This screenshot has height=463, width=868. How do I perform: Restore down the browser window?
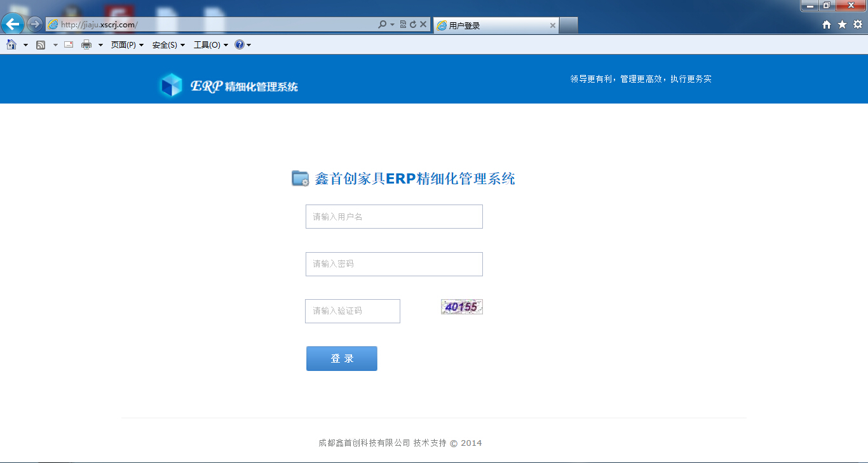(827, 6)
